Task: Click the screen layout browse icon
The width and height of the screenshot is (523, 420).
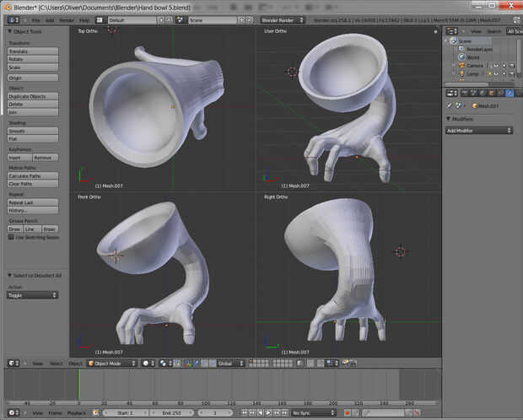Action: pos(99,20)
